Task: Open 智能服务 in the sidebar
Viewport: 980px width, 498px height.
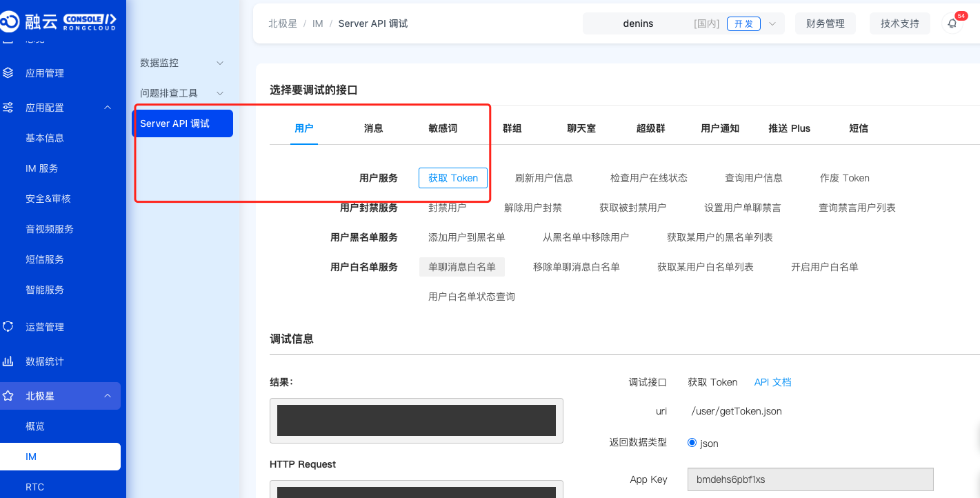Action: (45, 290)
